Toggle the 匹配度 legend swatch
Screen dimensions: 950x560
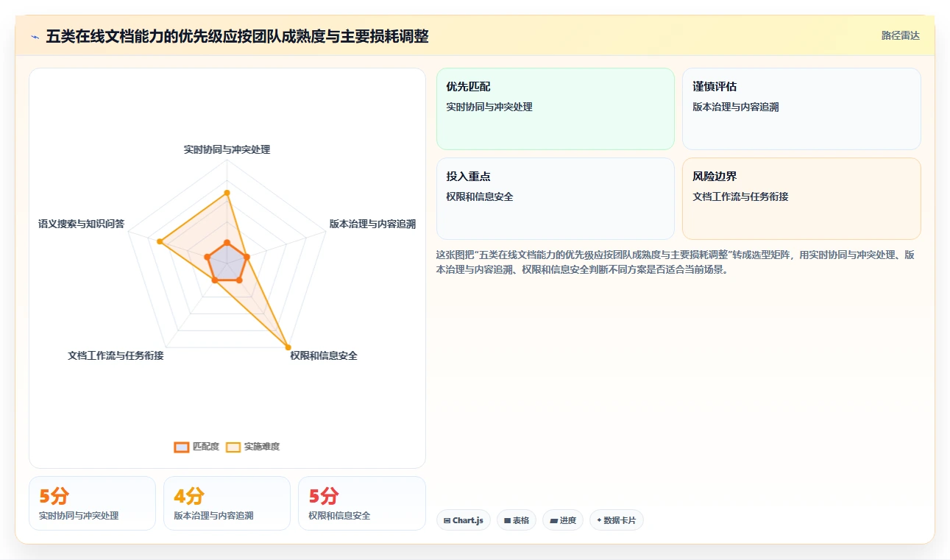pos(182,447)
